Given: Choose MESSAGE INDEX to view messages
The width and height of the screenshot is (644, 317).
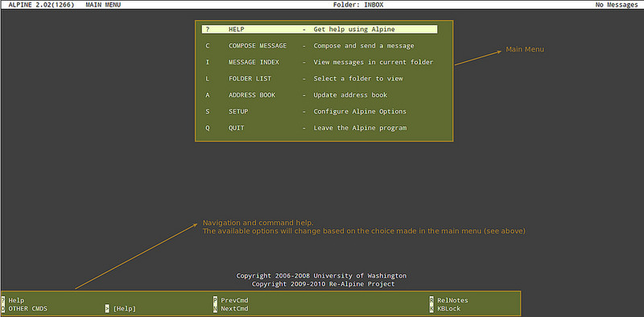Looking at the screenshot, I should click(x=319, y=63).
